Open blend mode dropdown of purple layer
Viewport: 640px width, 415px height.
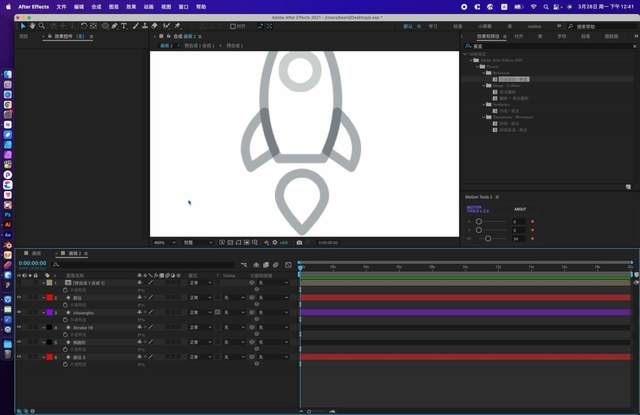(200, 313)
